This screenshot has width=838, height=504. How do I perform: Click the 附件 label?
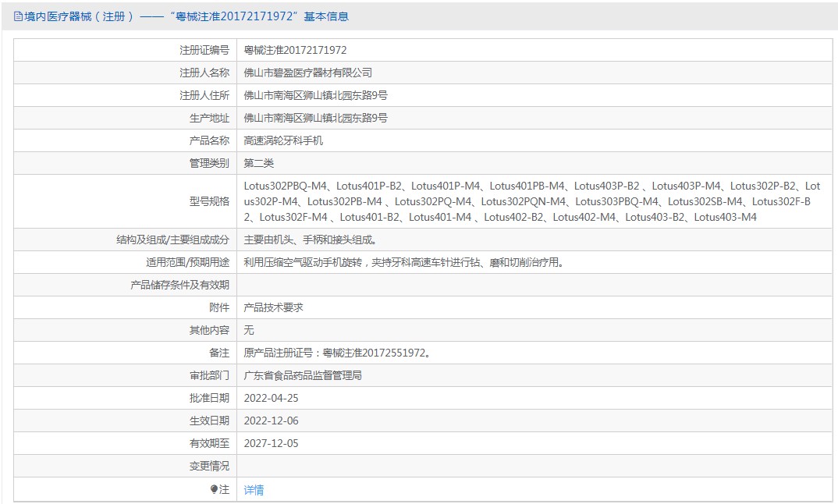219,308
